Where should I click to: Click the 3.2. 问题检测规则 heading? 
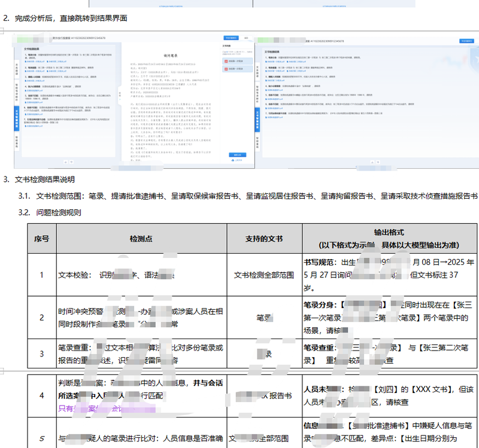[50, 212]
